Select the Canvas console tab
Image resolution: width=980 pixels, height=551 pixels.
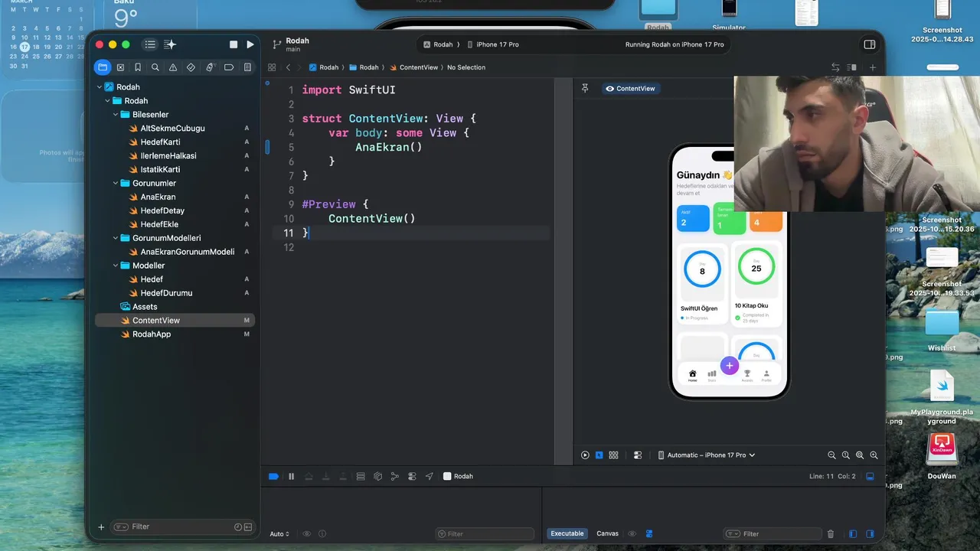pyautogui.click(x=607, y=533)
